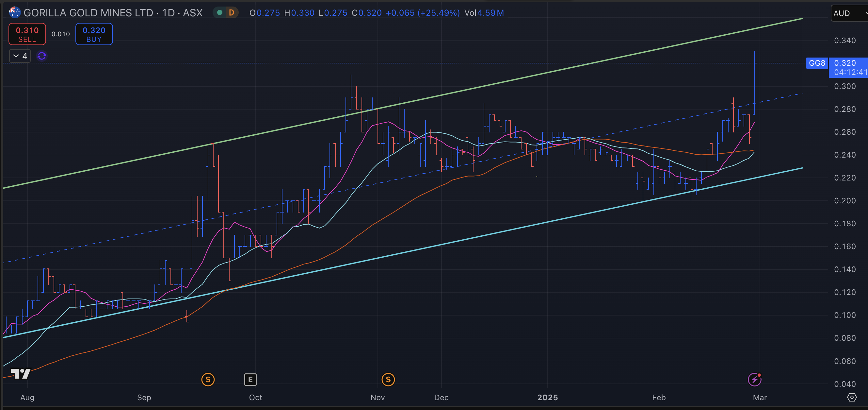Click the split S marker near October
Image resolution: width=868 pixels, height=410 pixels.
click(x=208, y=380)
